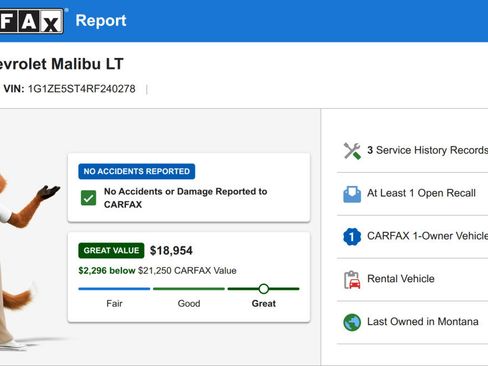Click the VIN number 1G1ZE5ST4RF240278

[x=82, y=89]
